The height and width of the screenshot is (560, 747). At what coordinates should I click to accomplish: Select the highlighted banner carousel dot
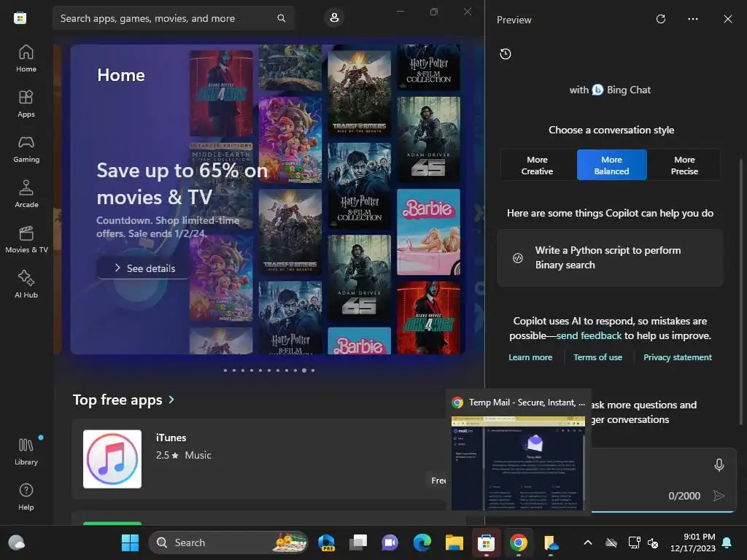[x=304, y=370]
